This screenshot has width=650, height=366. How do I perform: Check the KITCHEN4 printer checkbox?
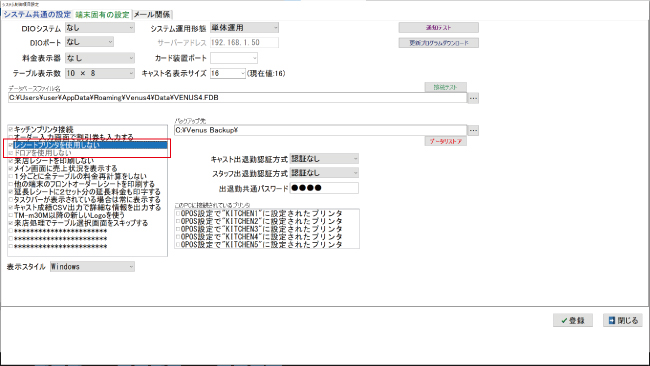(178, 237)
